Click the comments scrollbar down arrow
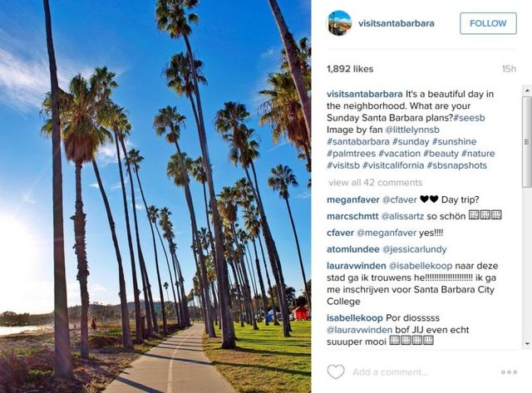The image size is (532, 393). [x=525, y=345]
